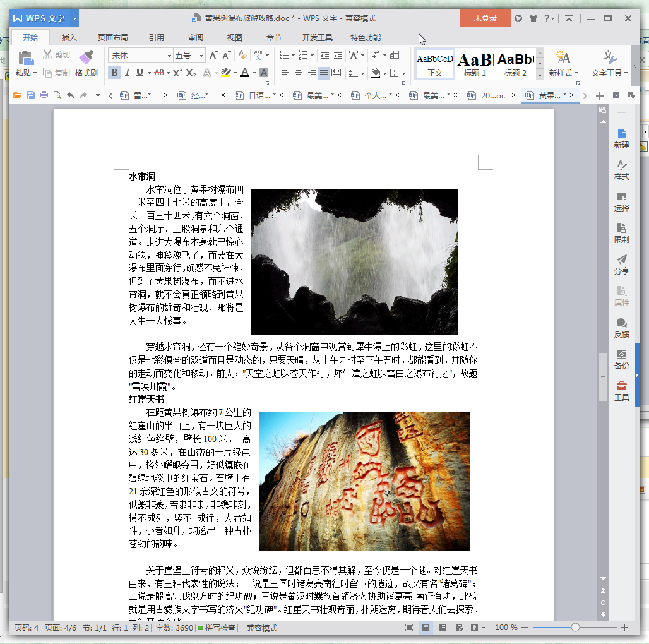Click the insert table grid icon
Screen dimensions: 649x644
[395, 55]
